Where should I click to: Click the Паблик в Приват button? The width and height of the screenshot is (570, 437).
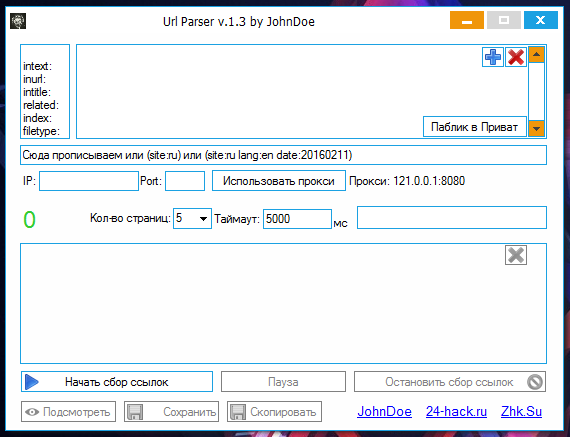coord(475,127)
